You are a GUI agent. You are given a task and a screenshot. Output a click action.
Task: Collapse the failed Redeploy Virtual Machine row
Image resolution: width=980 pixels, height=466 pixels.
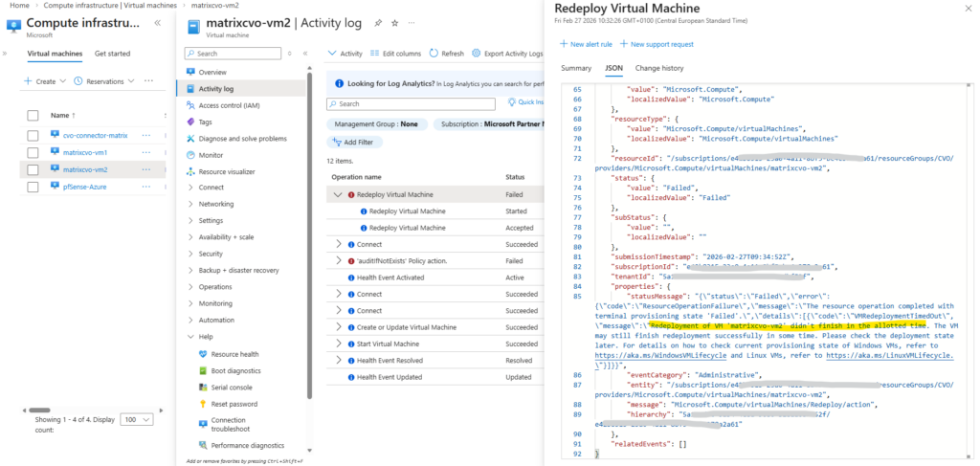(339, 194)
